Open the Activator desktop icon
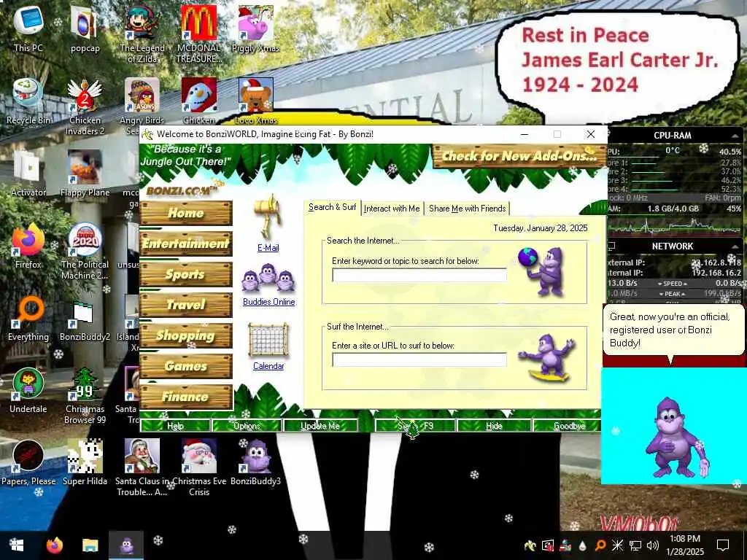The height and width of the screenshot is (560, 747). pos(28,174)
